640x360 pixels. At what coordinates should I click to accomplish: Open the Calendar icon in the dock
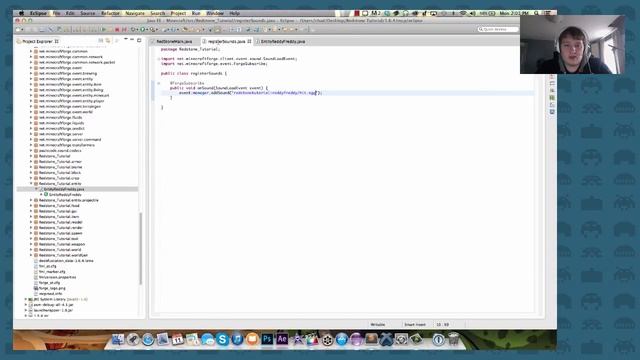click(178, 339)
